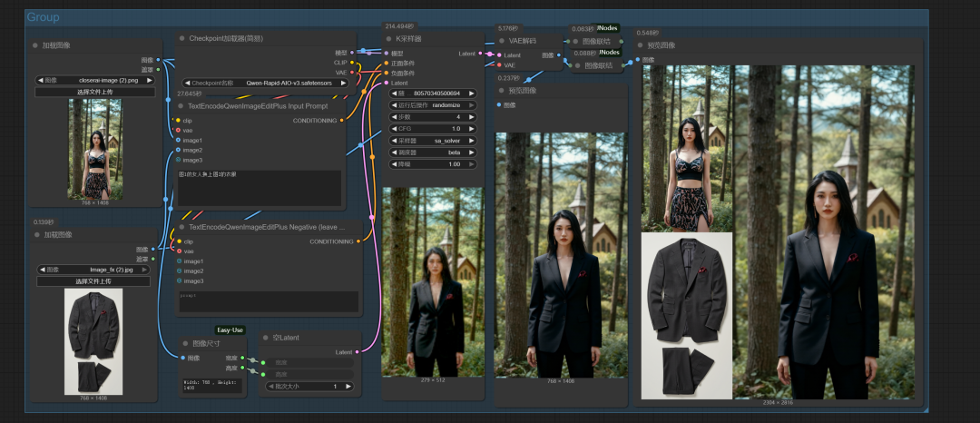Click the 5.176秒 timing badge above VAE解码
This screenshot has width=980, height=423.
[x=507, y=28]
